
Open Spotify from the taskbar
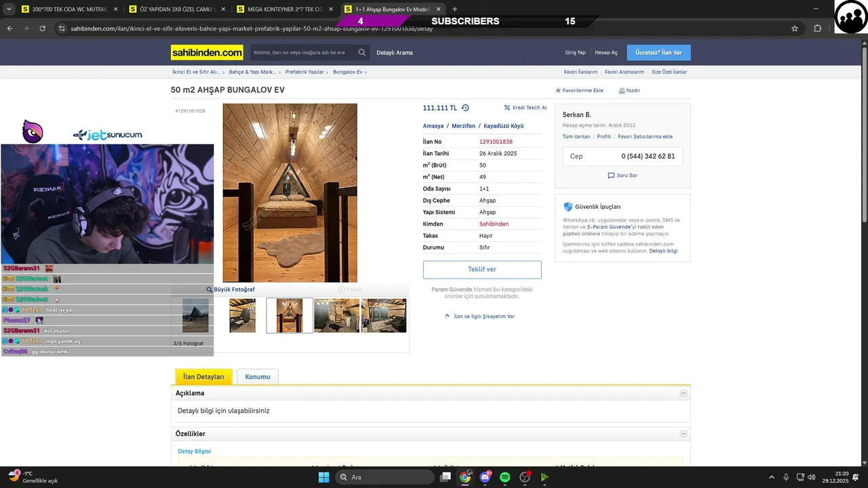pos(505,477)
